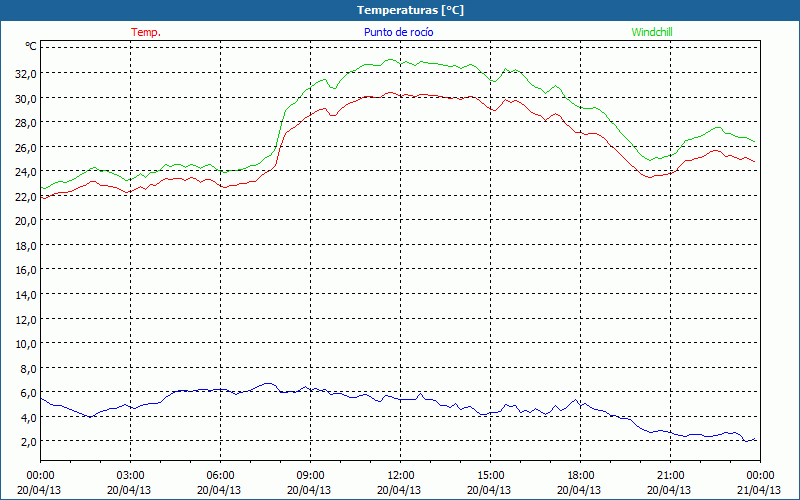This screenshot has height=500, width=800.
Task: Click the 06:00 time axis label
Action: (220, 476)
